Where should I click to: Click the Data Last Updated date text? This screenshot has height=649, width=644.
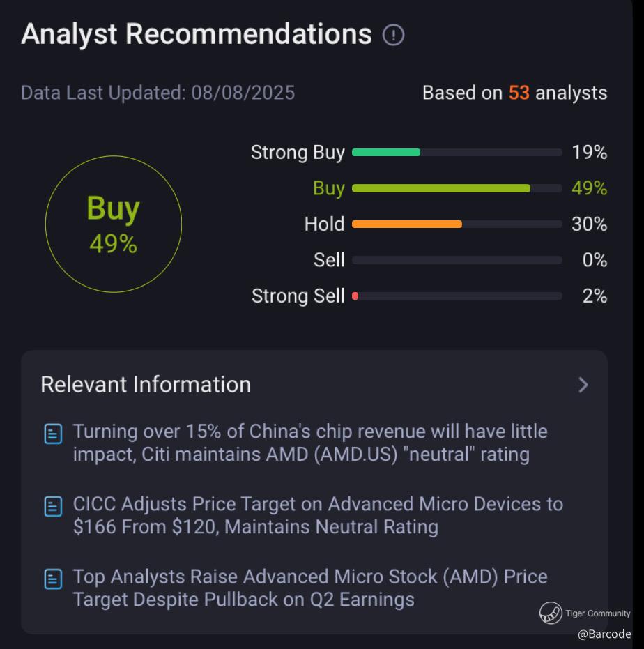[x=158, y=93]
